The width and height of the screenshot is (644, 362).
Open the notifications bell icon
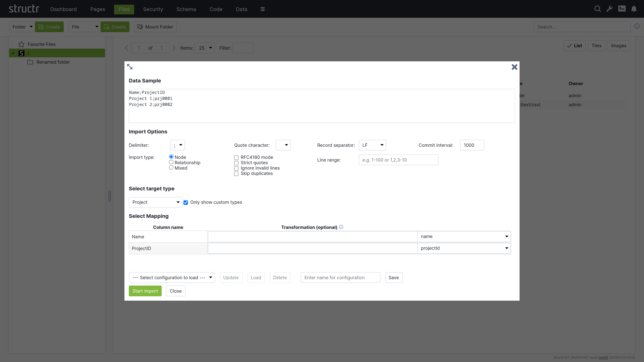tap(634, 9)
